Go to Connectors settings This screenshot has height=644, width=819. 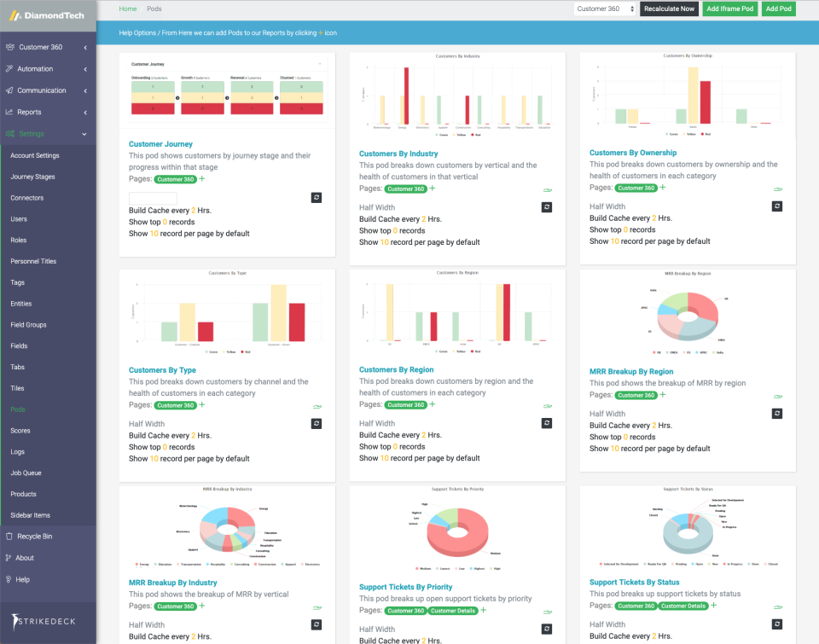pos(27,198)
